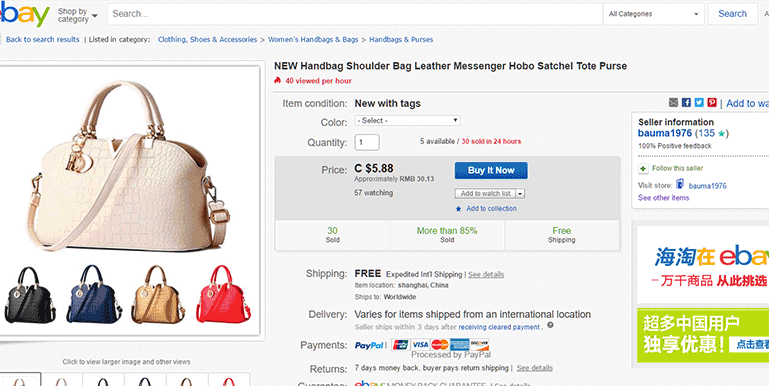Open See other items link

(663, 198)
